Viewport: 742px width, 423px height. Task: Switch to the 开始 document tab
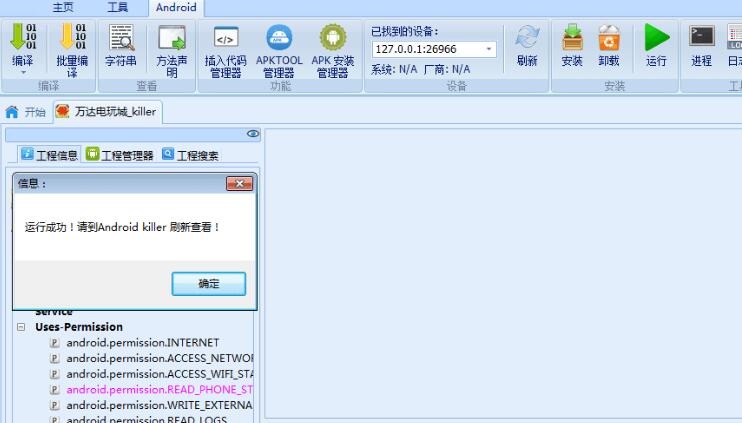26,112
